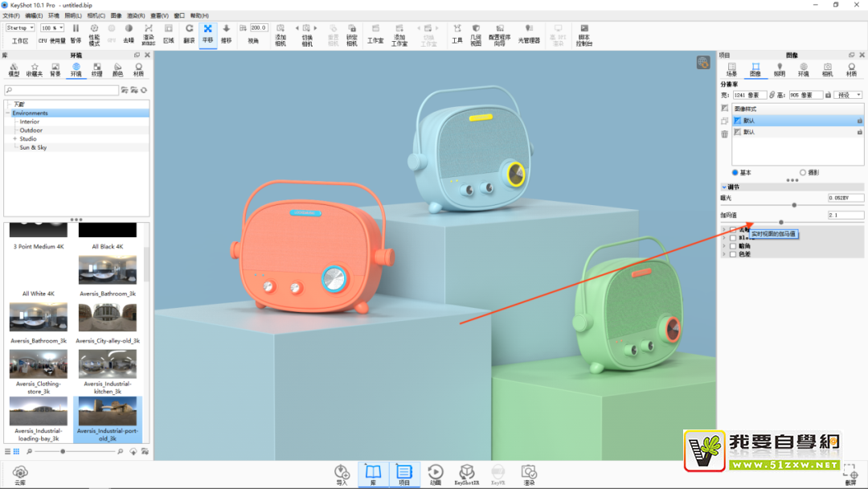The height and width of the screenshot is (489, 868).
Task: Click refresh icon next to library search
Action: click(x=144, y=90)
